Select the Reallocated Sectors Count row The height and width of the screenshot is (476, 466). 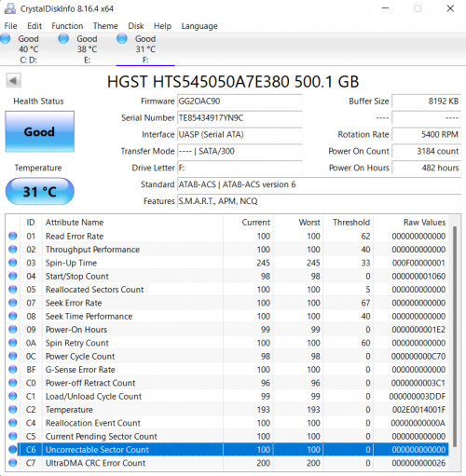click(x=227, y=290)
